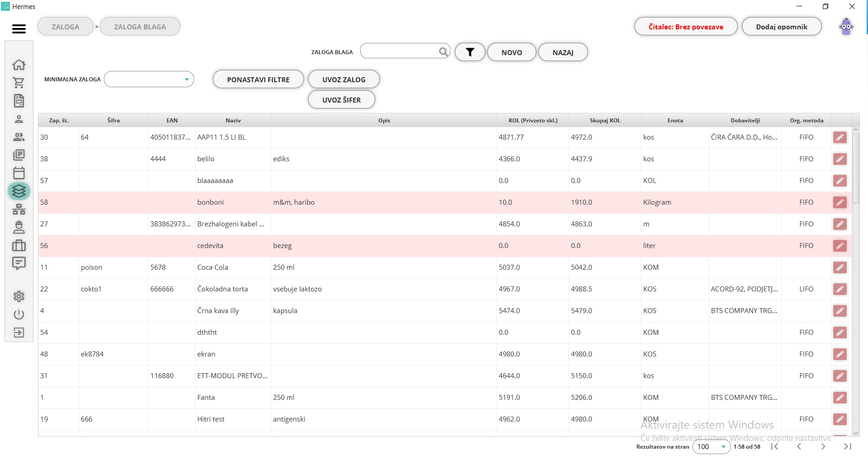Click the ZALOGA breadcrumb
The image size is (868, 464).
pos(65,27)
